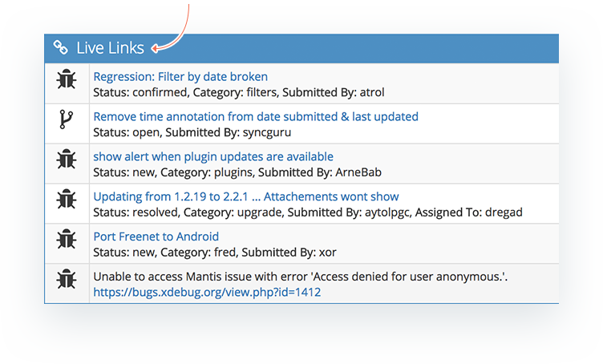
Task: Click the bug icon beside Regression filter issue
Action: (x=67, y=79)
